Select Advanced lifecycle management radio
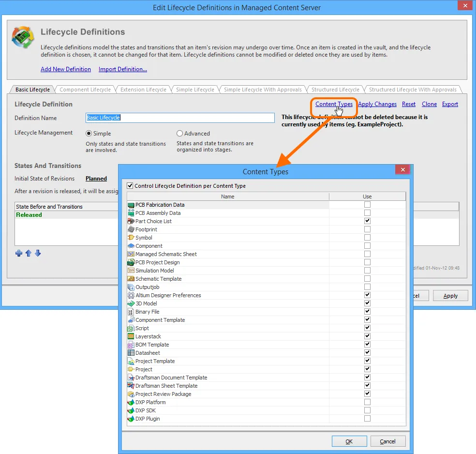Image resolution: width=476 pixels, height=454 pixels. click(180, 133)
